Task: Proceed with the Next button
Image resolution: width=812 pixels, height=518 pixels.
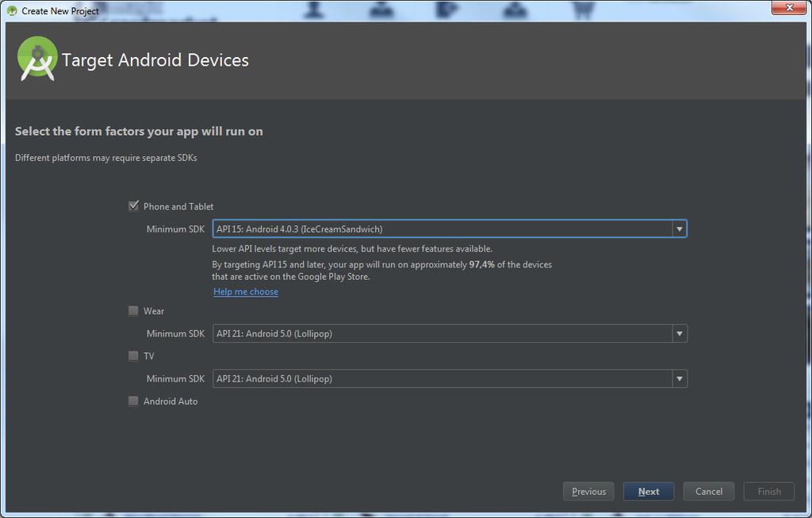Action: (x=649, y=491)
